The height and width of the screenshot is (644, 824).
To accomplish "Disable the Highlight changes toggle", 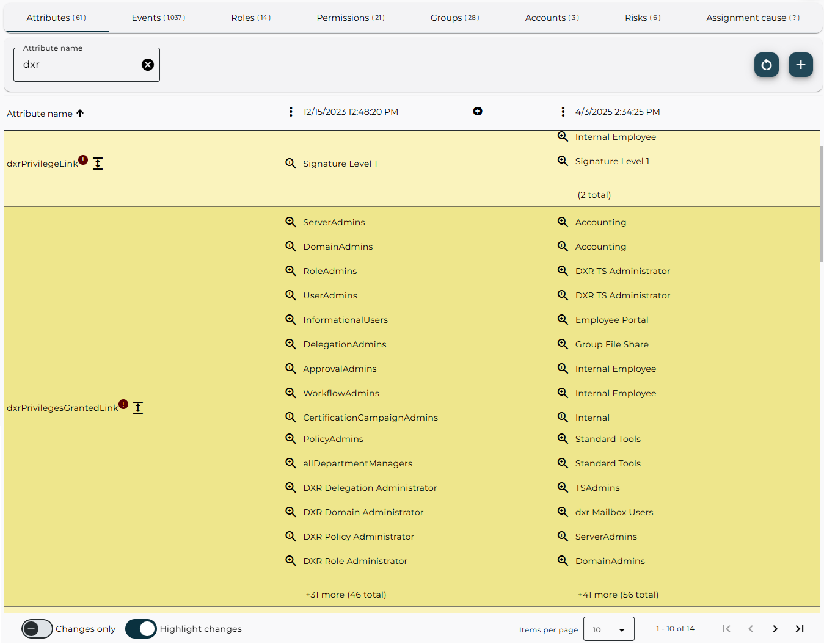I will click(x=141, y=629).
